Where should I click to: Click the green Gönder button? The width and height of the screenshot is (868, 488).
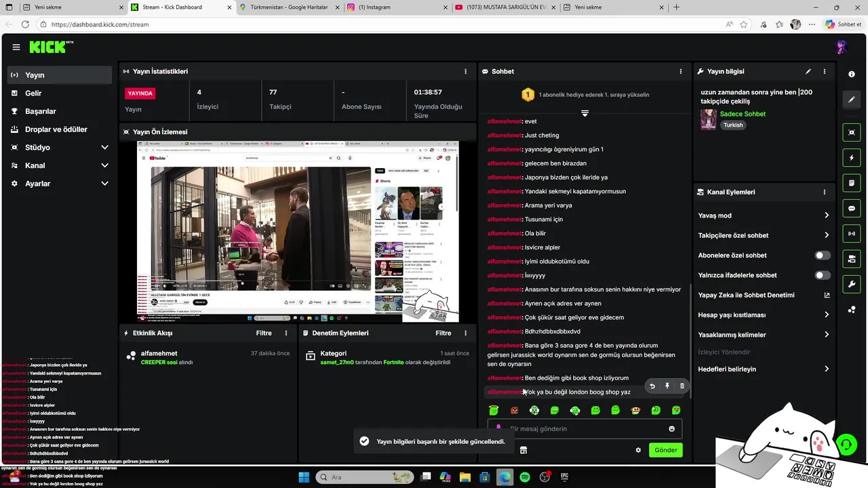665,450
